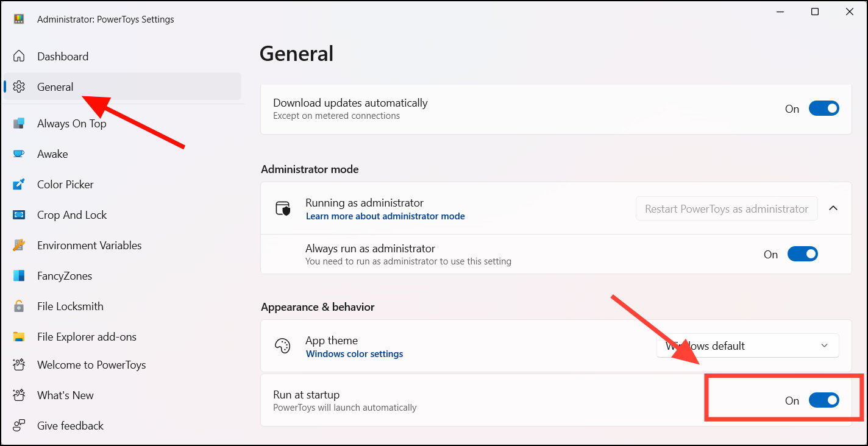Select Give feedback in the sidebar
This screenshot has height=446, width=868.
[70, 426]
